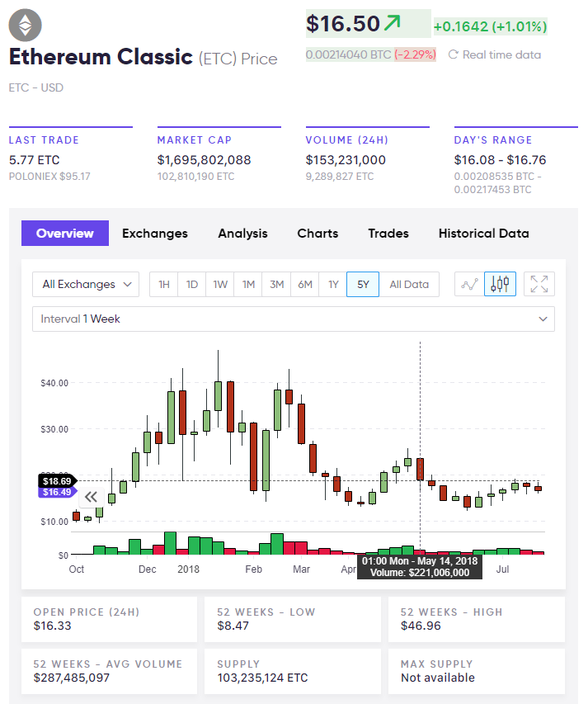Click the Real time data refresh icon

point(453,54)
